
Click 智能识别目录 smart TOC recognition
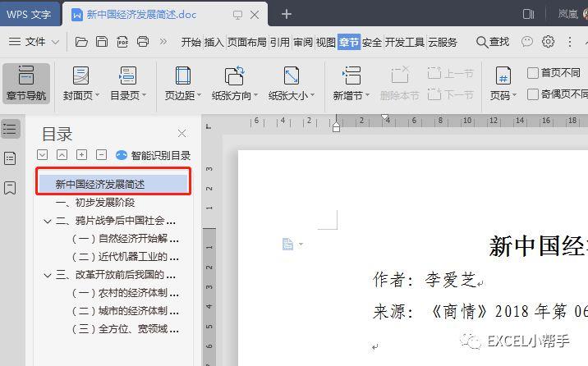pos(154,155)
